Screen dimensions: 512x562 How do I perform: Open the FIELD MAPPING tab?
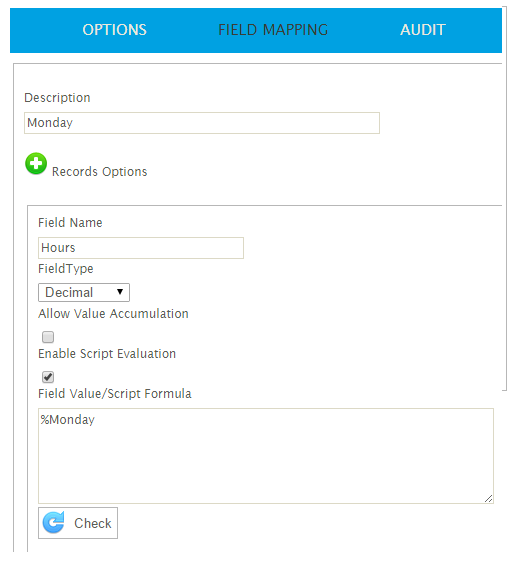tap(273, 30)
